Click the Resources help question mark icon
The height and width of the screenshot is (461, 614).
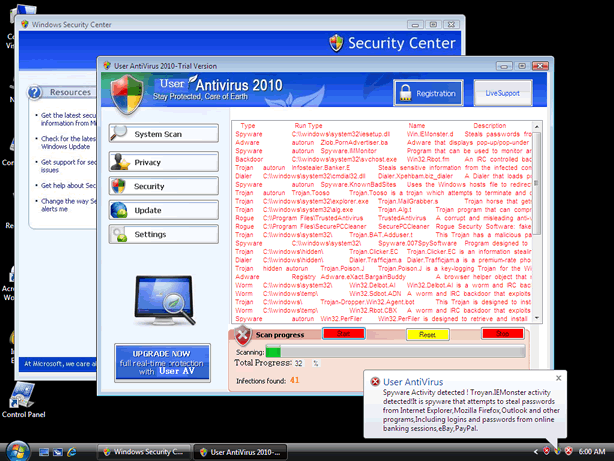coord(35,92)
